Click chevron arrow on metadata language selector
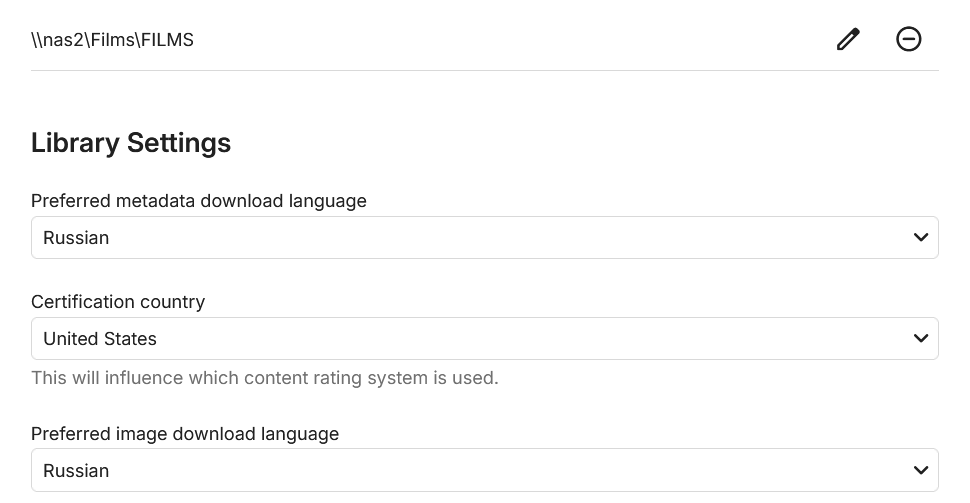The image size is (970, 503). [921, 238]
